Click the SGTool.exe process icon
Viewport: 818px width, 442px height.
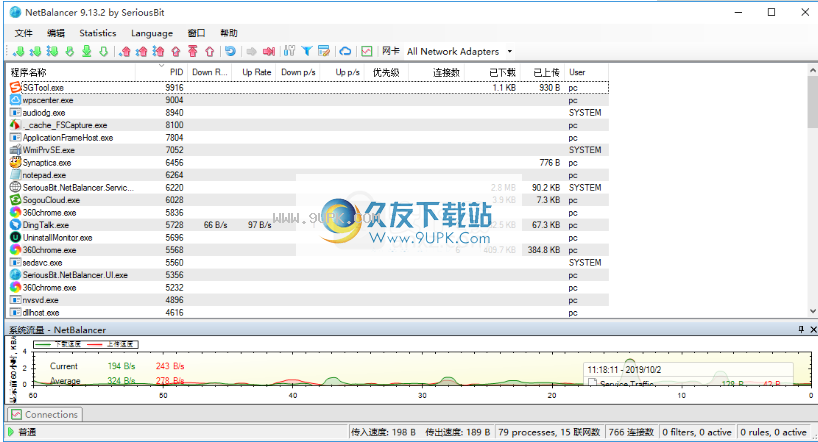pyautogui.click(x=15, y=87)
